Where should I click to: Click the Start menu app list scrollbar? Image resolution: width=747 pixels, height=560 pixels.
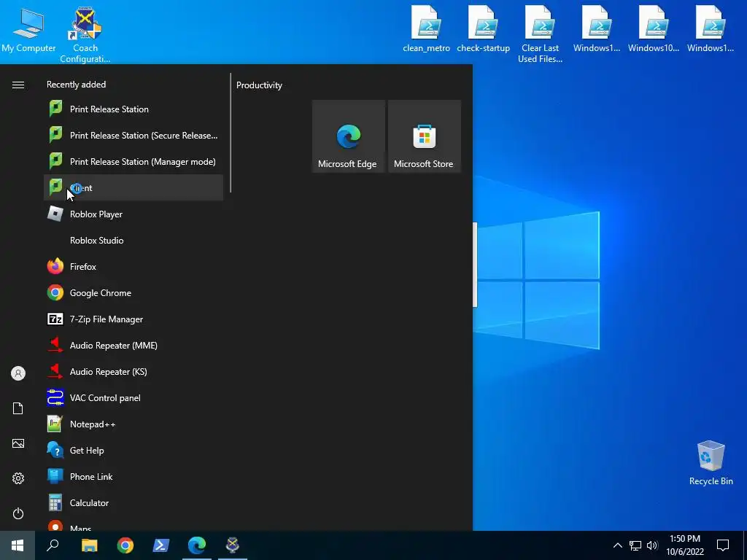tap(231, 133)
